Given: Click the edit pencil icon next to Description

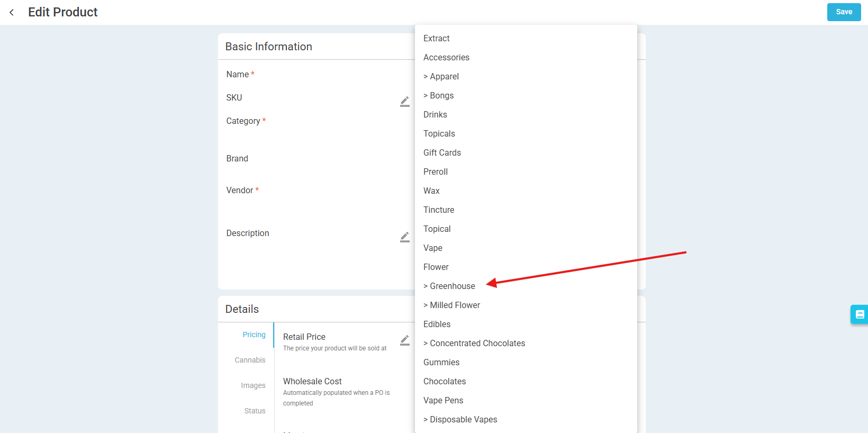Looking at the screenshot, I should (404, 237).
